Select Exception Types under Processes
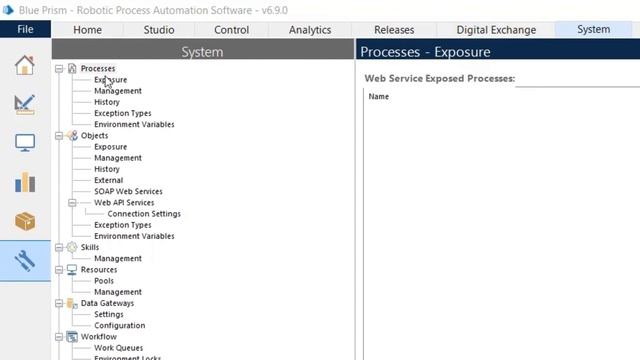The image size is (640, 360). 122,113
